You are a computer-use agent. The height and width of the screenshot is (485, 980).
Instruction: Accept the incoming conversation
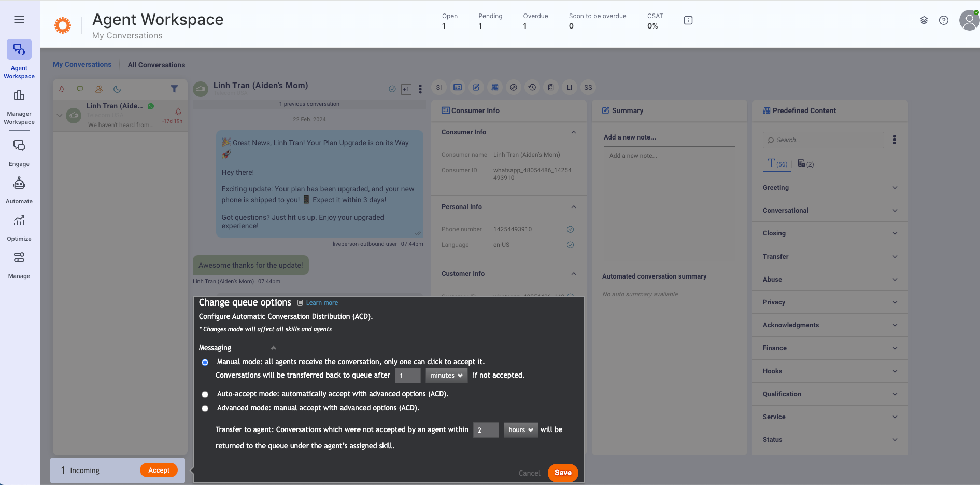pos(159,470)
